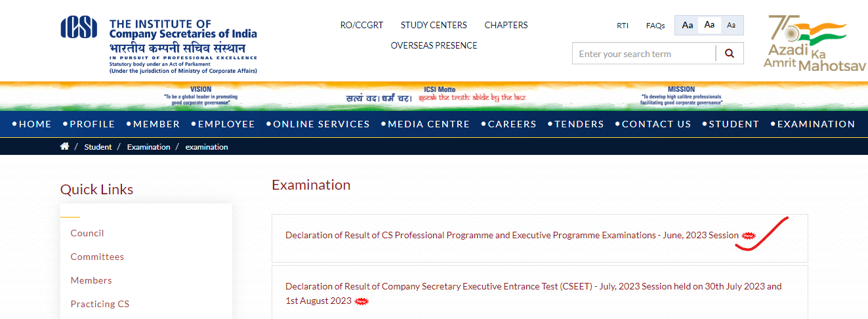Open CS Professional June 2023 result declaration

(512, 235)
